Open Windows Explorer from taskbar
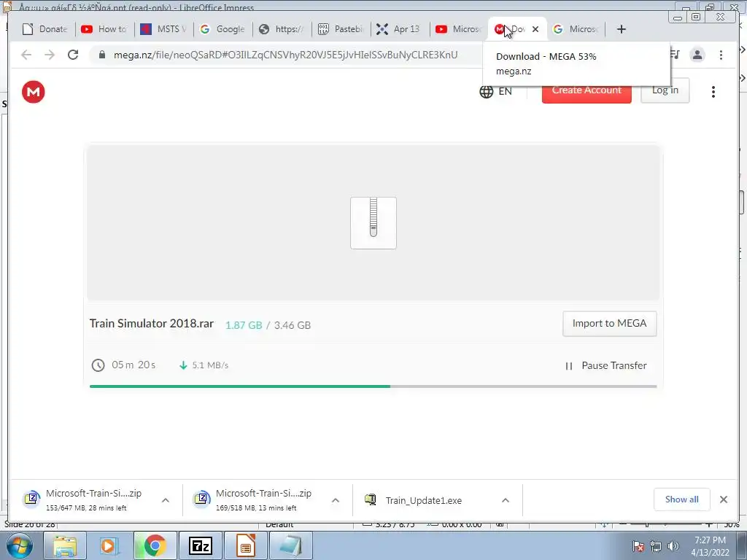The width and height of the screenshot is (747, 560). point(65,545)
